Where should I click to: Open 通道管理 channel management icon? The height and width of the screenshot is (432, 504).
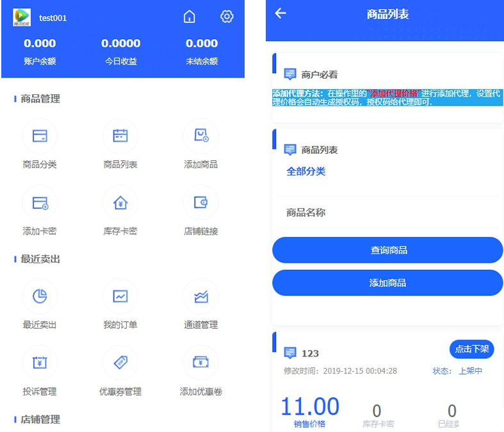pos(201,296)
